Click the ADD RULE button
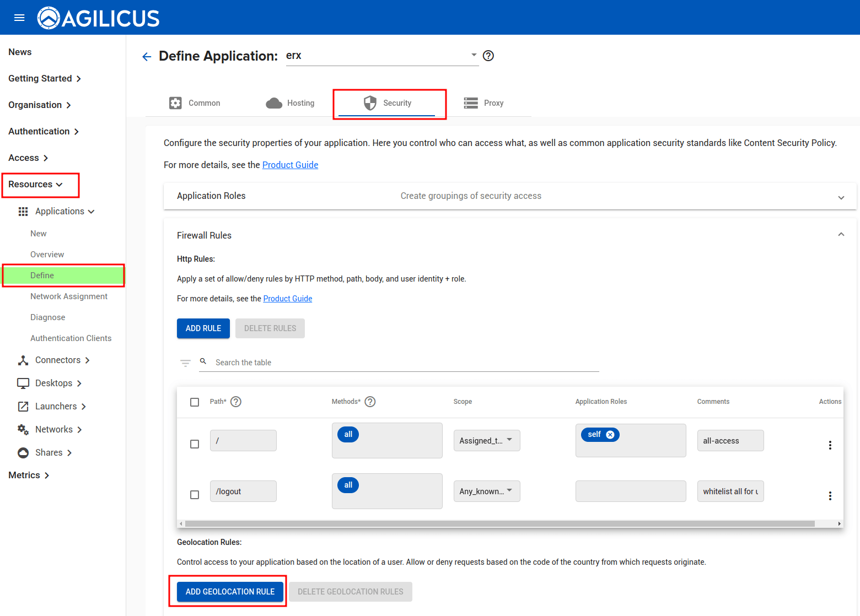Screen dimensions: 860x616 [203, 328]
